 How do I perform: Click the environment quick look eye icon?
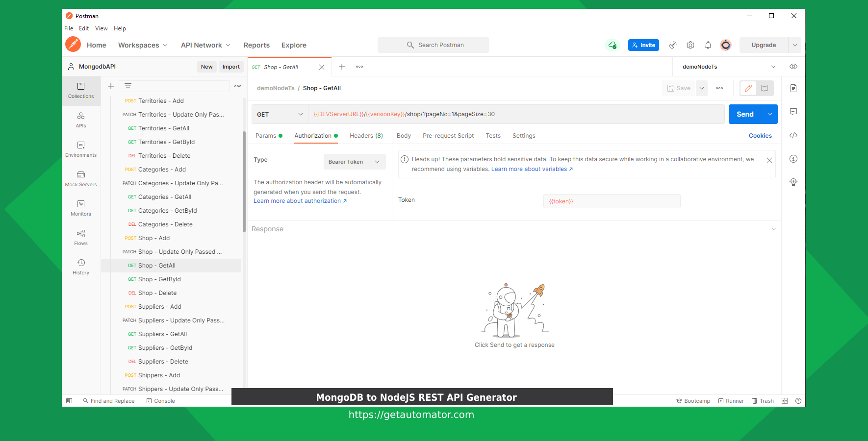tap(793, 67)
